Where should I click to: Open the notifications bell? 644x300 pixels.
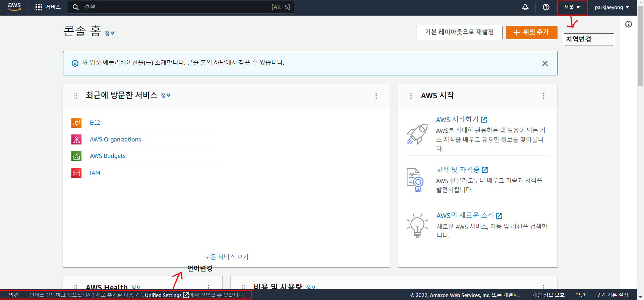[525, 7]
